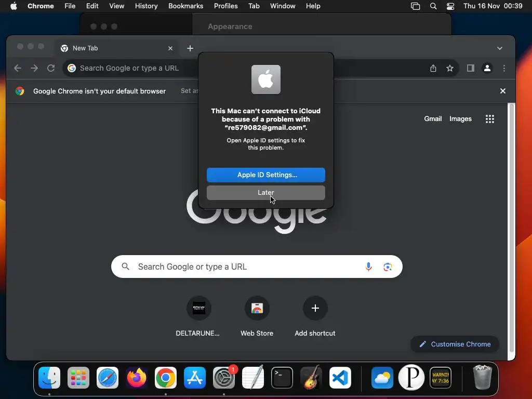This screenshot has height=399, width=532.
Task: Open a new tab with plus button
Action: (190, 48)
